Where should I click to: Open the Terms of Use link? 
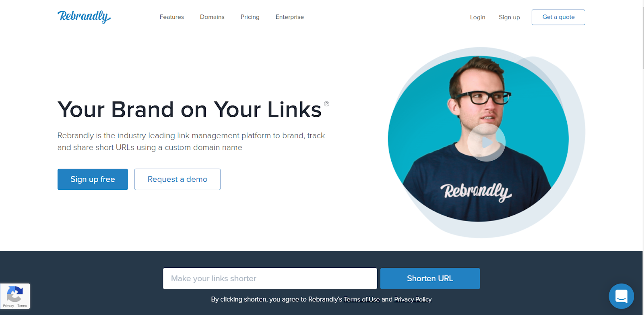[x=362, y=299]
